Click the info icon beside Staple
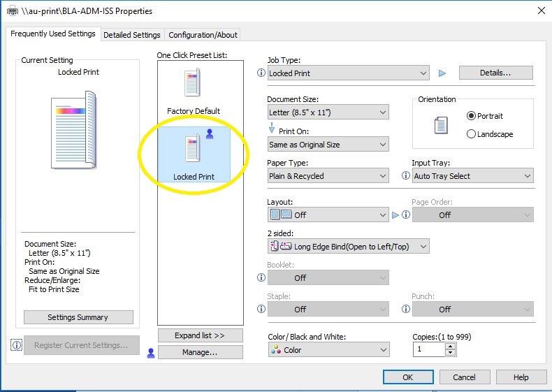This screenshot has width=552, height=392. (261, 309)
